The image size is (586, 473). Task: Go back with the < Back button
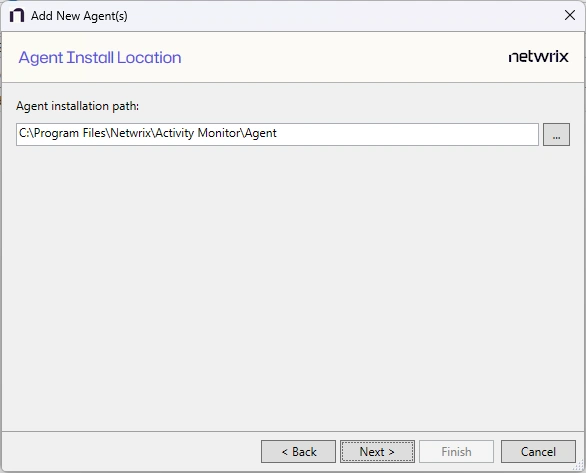(298, 451)
